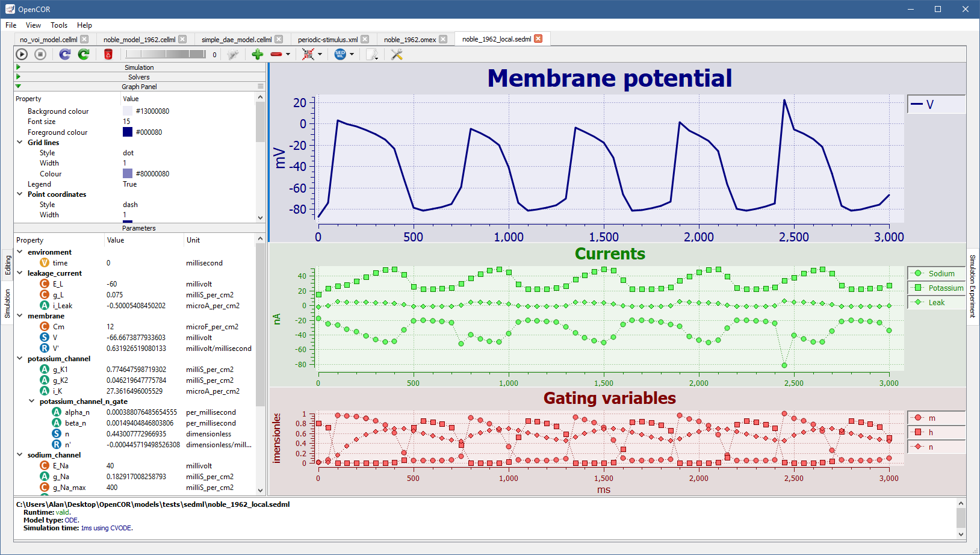Image resolution: width=980 pixels, height=555 pixels.
Task: Click the red-cross CellML dependencies toolbar icon
Action: (x=308, y=54)
